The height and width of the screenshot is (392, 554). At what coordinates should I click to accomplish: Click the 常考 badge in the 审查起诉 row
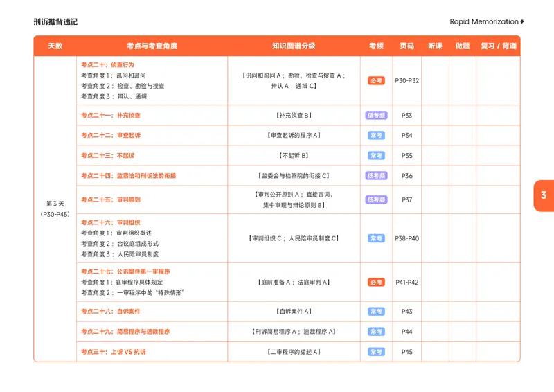point(376,135)
